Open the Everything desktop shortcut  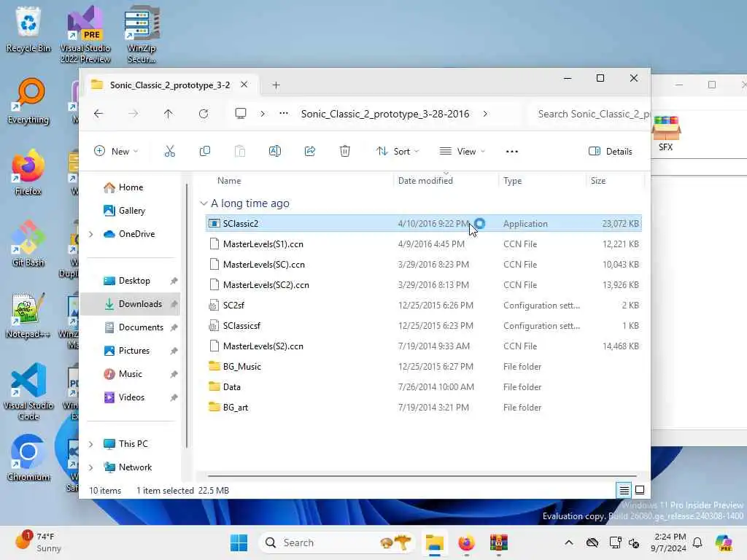click(x=28, y=101)
